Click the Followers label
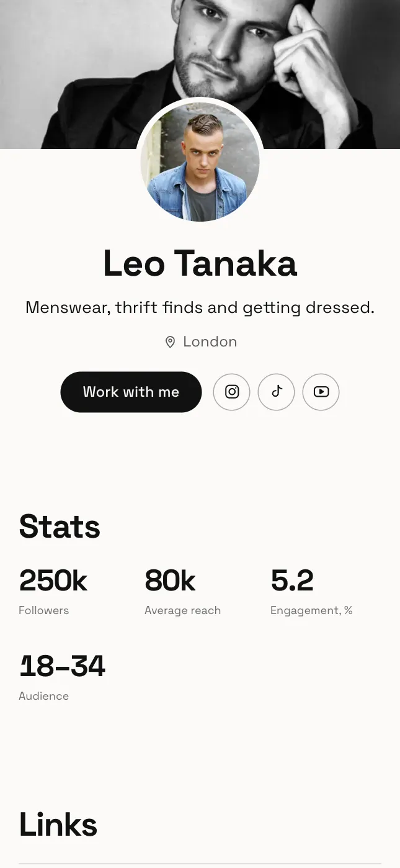Image resolution: width=400 pixels, height=868 pixels. (x=43, y=610)
